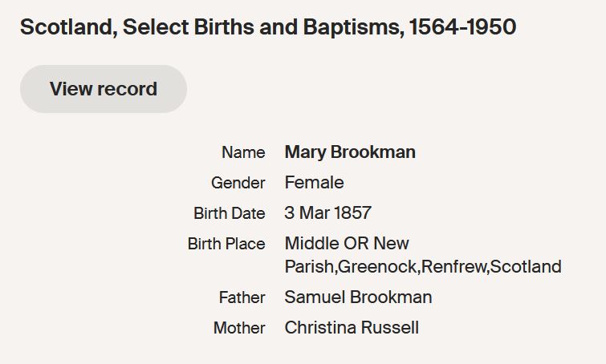Click the mother's name Christina Russell
Viewport: 606px width, 364px height.
[352, 328]
